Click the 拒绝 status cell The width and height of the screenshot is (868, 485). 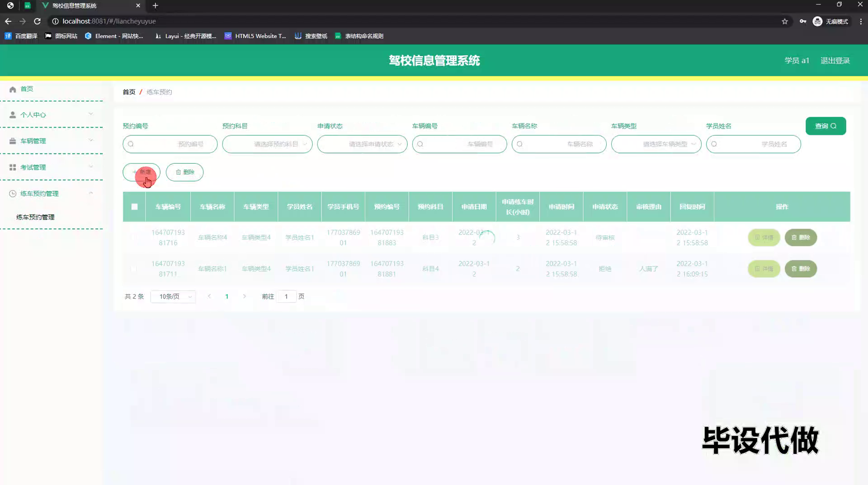[x=605, y=269]
